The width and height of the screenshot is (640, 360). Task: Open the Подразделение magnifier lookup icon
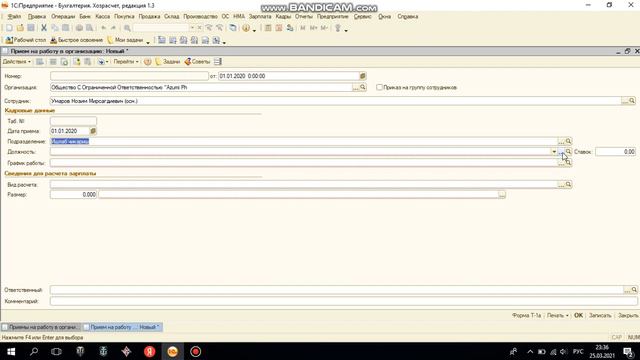pyautogui.click(x=568, y=141)
